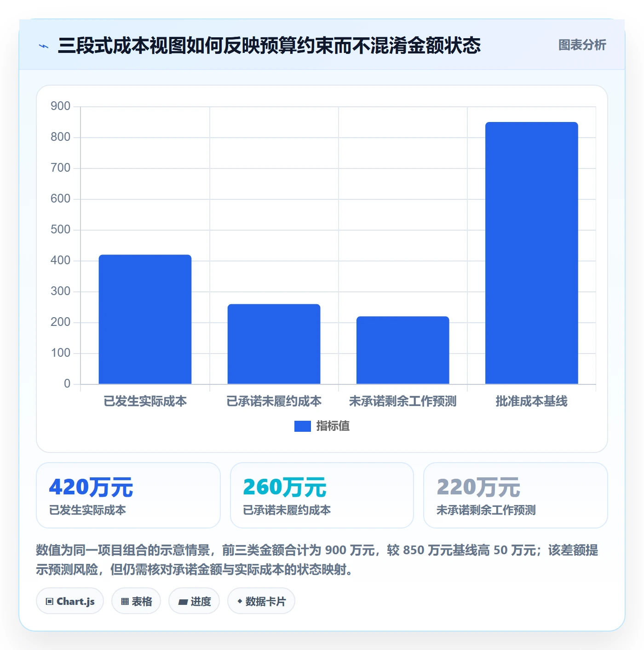The image size is (644, 650).
Task: Click the lightning bolt icon beside the title
Action: click(44, 46)
